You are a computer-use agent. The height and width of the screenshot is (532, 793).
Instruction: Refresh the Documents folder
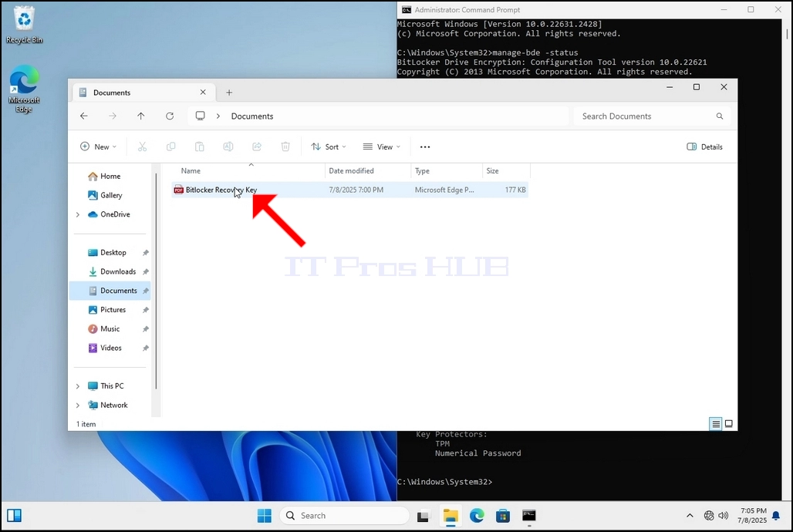170,116
